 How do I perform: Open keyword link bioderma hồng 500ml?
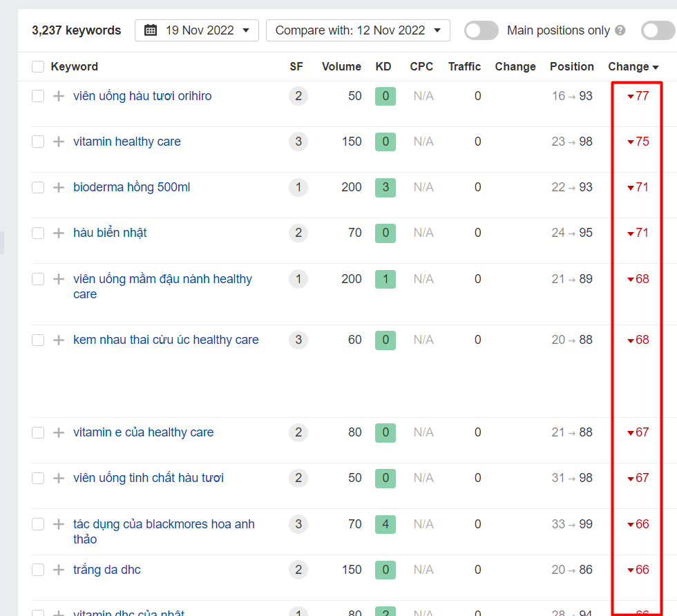pos(132,187)
